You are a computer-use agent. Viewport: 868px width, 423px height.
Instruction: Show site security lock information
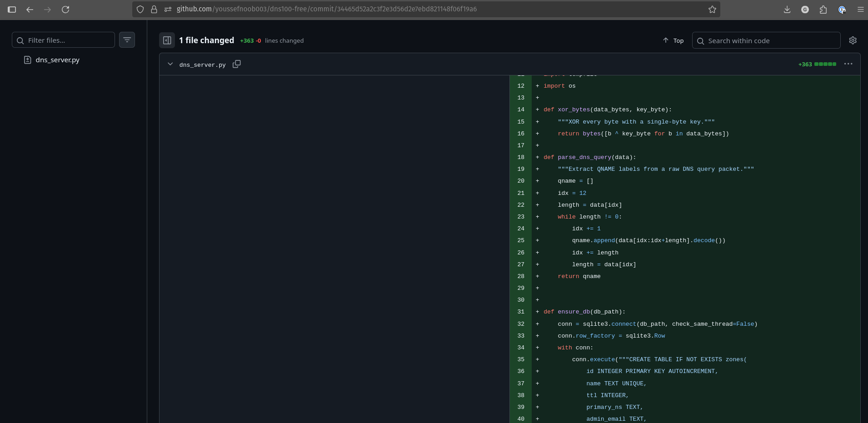click(x=154, y=10)
